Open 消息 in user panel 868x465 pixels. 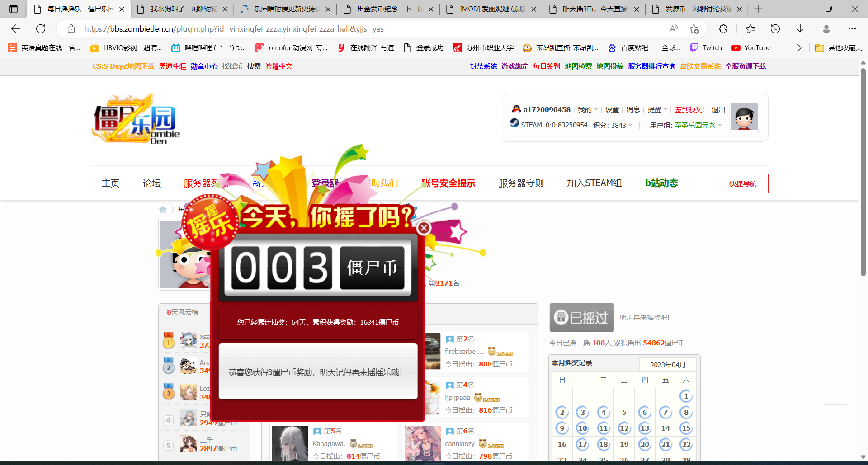tap(633, 110)
